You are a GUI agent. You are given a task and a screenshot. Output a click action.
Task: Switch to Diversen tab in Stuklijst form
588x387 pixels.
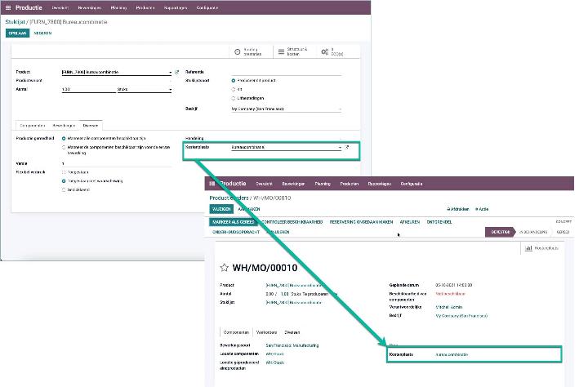click(91, 126)
